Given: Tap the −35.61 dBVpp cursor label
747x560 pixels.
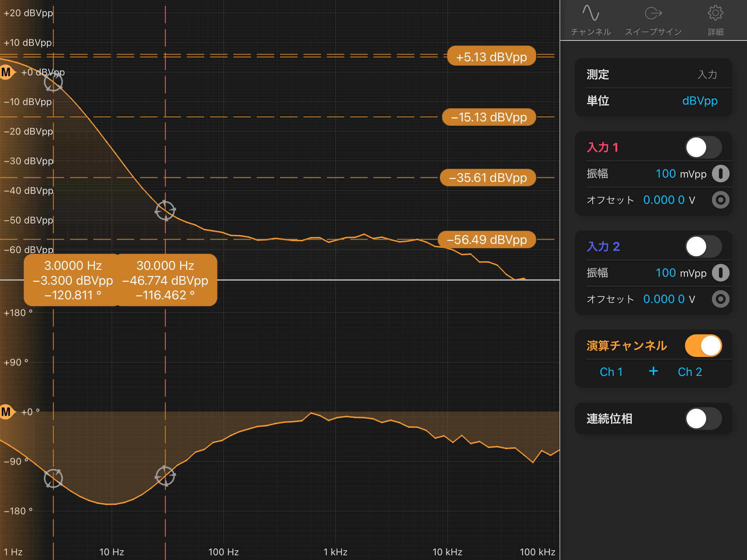Looking at the screenshot, I should tap(488, 178).
